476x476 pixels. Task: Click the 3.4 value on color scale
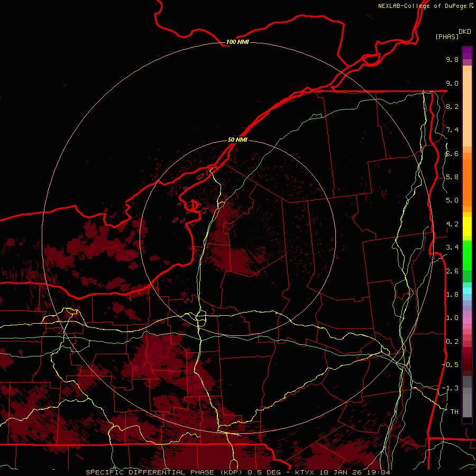click(452, 248)
